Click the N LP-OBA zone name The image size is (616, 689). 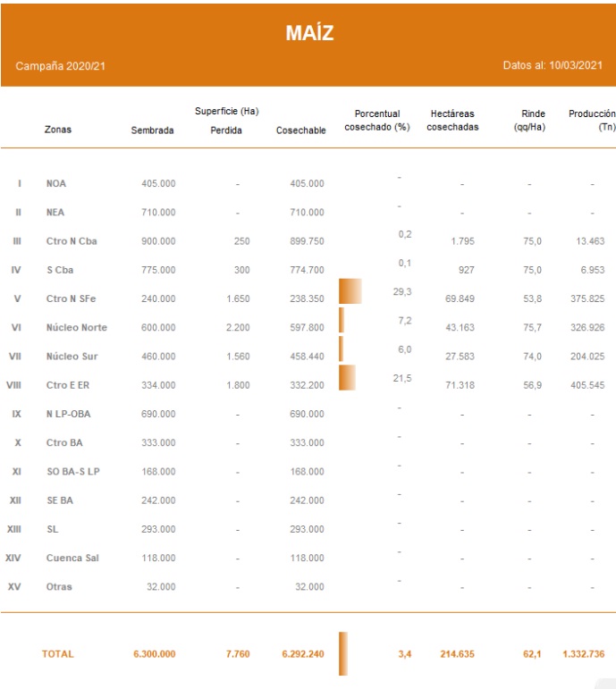pos(69,414)
